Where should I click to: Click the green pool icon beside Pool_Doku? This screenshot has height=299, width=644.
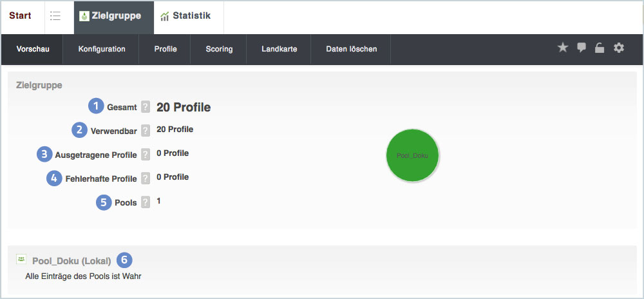[21, 259]
